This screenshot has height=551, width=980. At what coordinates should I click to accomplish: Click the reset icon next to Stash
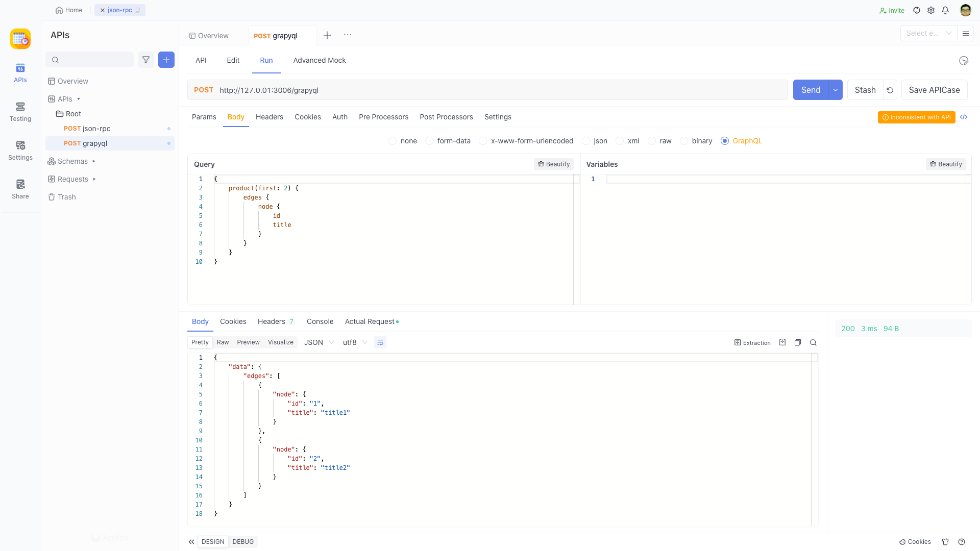[x=890, y=90]
